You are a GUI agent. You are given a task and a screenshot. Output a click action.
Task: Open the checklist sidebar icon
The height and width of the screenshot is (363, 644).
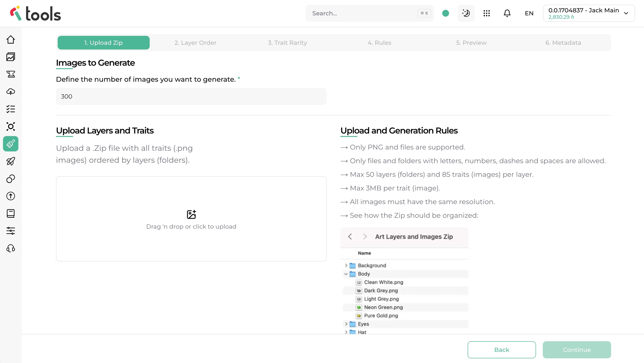pyautogui.click(x=11, y=109)
